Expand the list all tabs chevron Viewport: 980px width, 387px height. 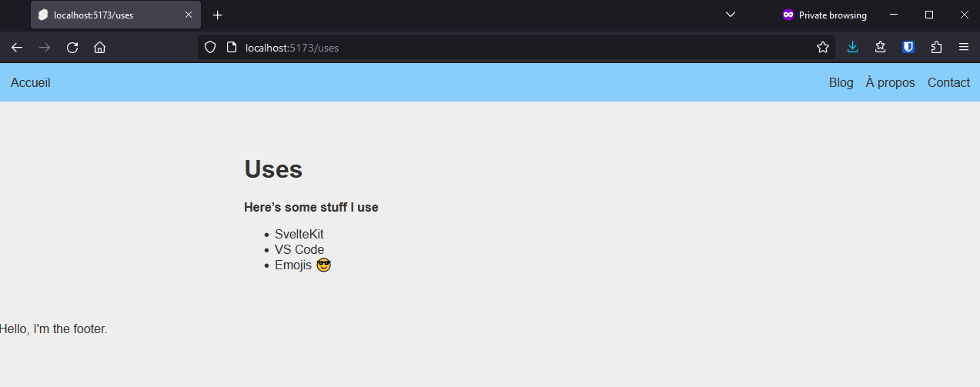(x=731, y=15)
